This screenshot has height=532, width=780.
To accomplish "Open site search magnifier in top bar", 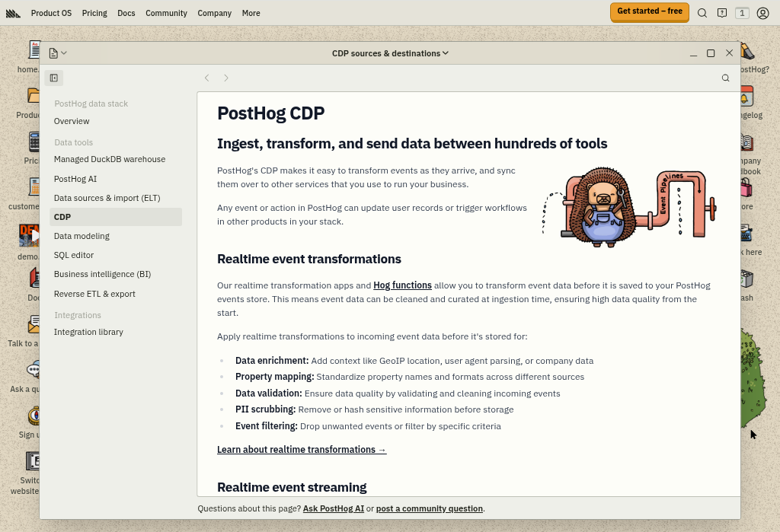I will coord(702,13).
